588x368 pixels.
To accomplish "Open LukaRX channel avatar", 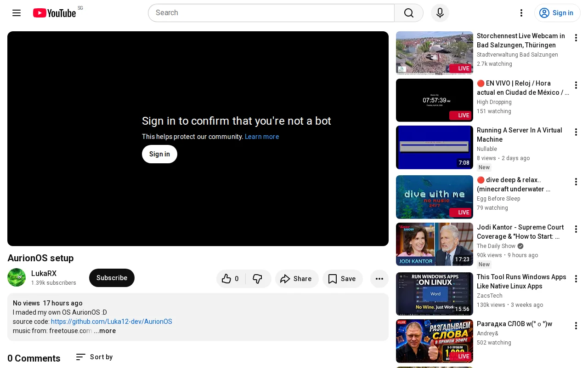I will click(x=17, y=277).
